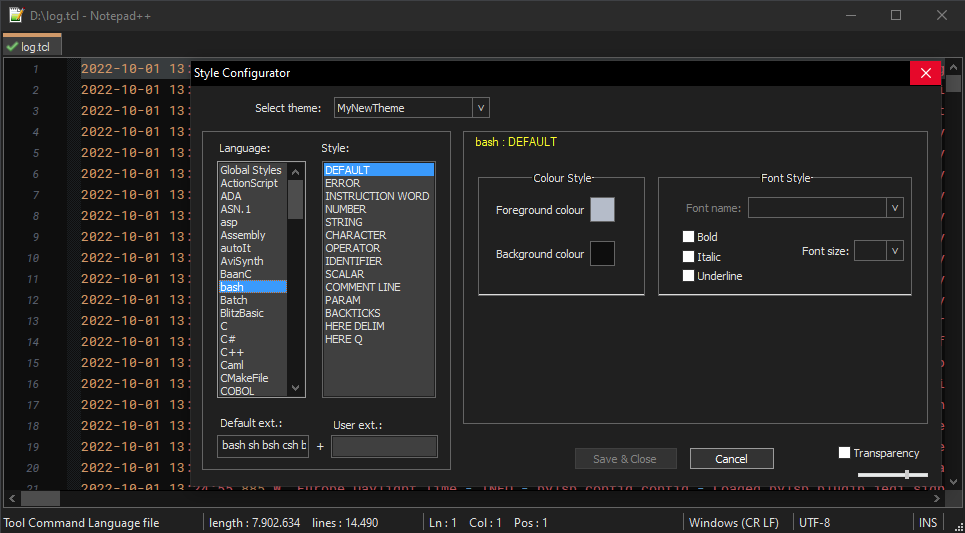965x533 pixels.
Task: Select ActionScript in Language list
Action: 251,183
